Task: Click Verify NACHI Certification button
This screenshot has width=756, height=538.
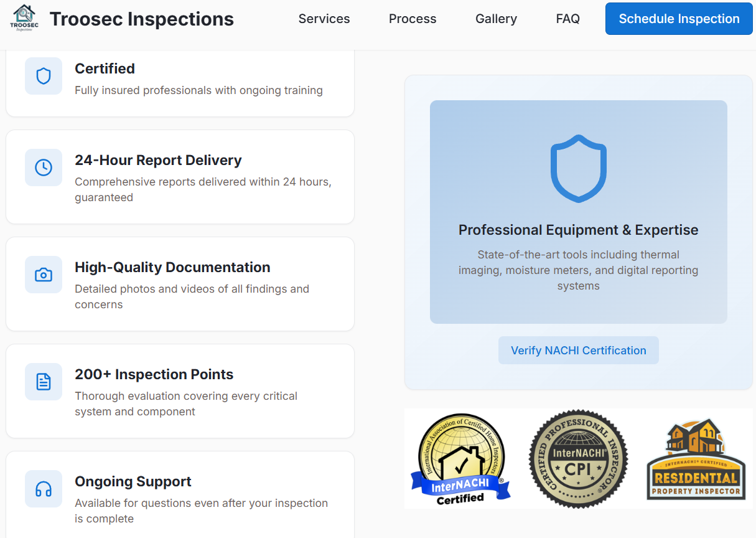Action: 579,351
